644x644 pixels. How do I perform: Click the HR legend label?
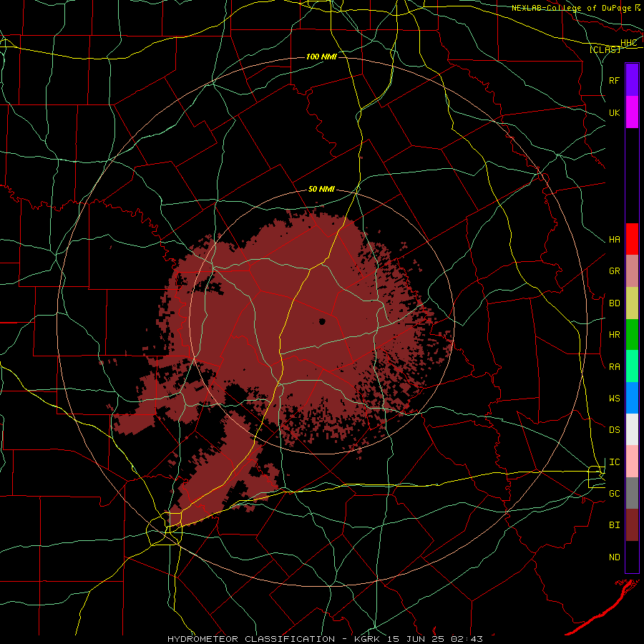pyautogui.click(x=615, y=335)
